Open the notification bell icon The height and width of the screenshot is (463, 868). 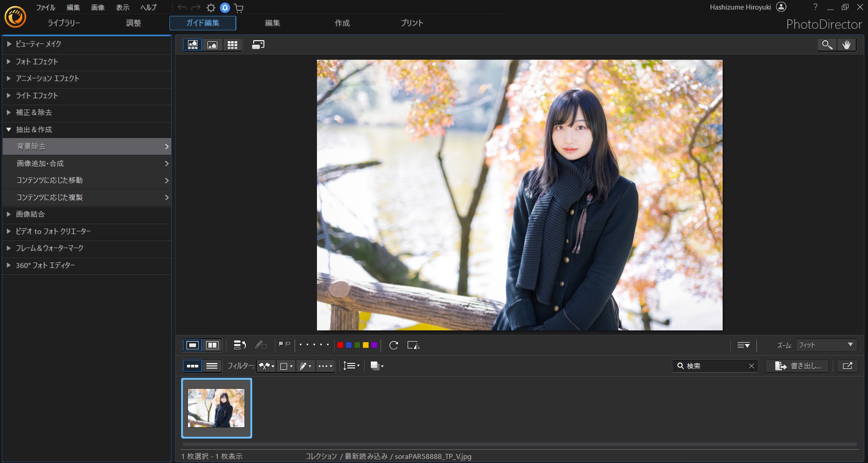[225, 8]
